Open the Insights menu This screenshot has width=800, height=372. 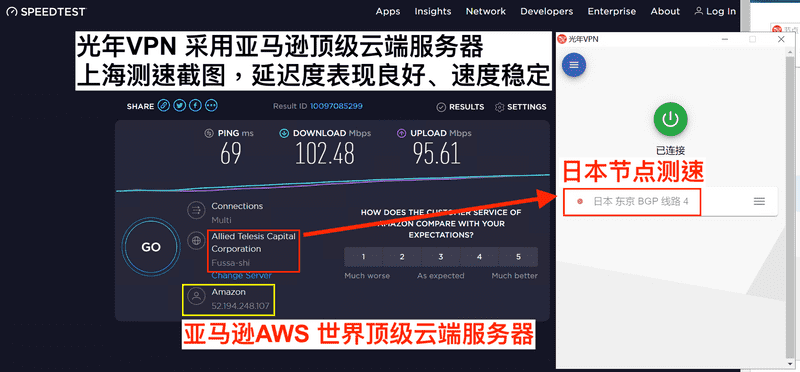pos(433,11)
